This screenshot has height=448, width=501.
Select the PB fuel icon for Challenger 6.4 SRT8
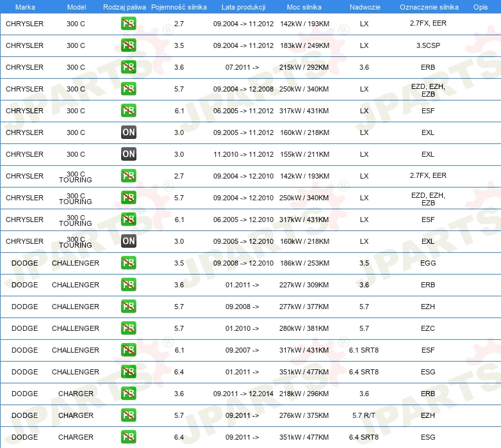click(x=129, y=372)
